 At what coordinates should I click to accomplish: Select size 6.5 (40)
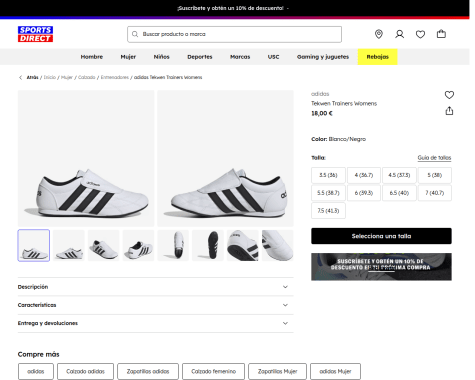(x=399, y=193)
